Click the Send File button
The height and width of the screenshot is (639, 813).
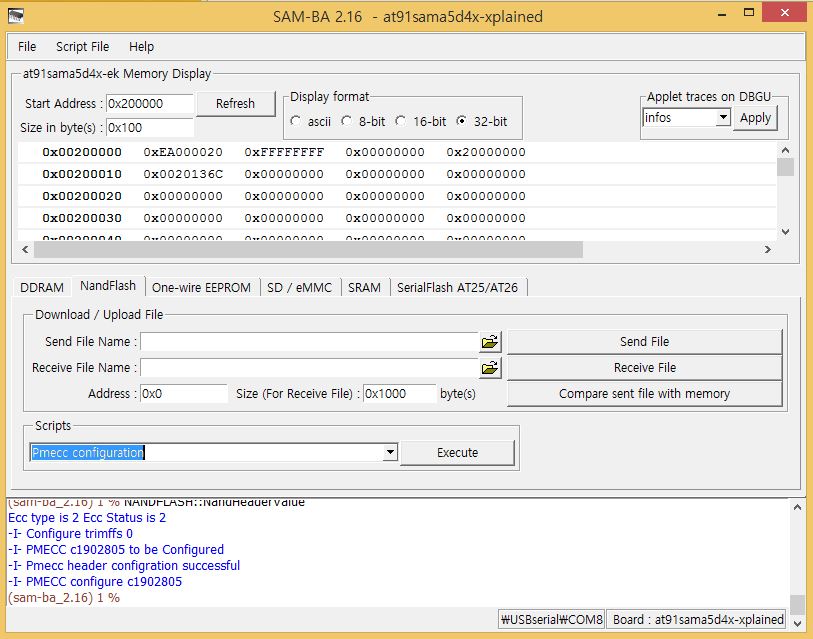pyautogui.click(x=644, y=342)
